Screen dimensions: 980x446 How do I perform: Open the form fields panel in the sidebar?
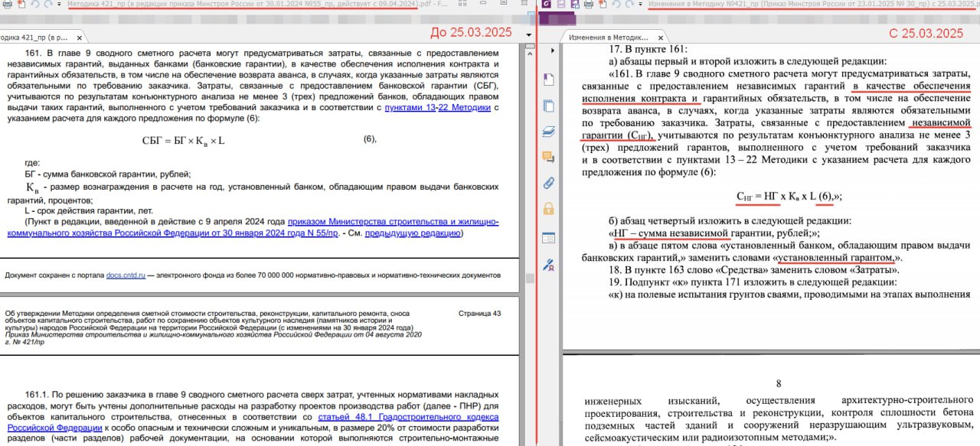coord(548,238)
